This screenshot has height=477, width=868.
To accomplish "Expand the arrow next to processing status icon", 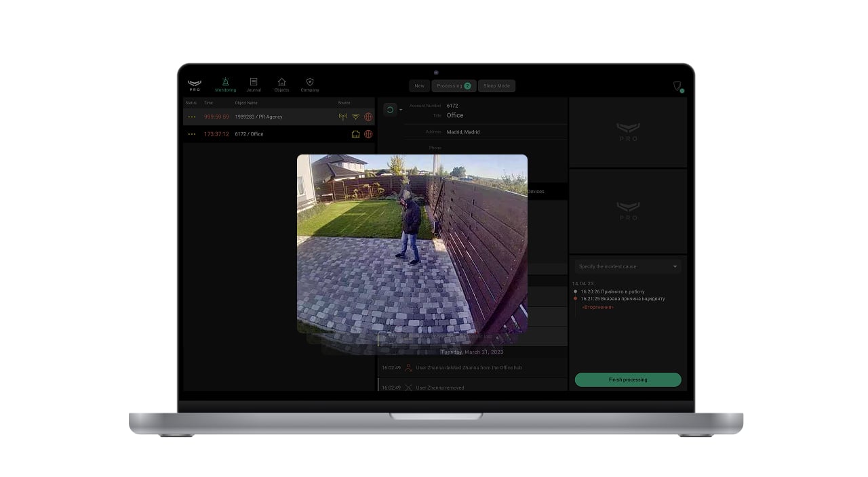I will coord(401,110).
